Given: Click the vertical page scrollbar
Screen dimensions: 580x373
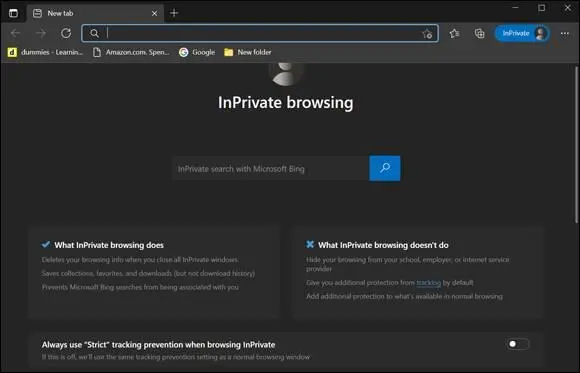Looking at the screenshot, I should click(x=576, y=144).
